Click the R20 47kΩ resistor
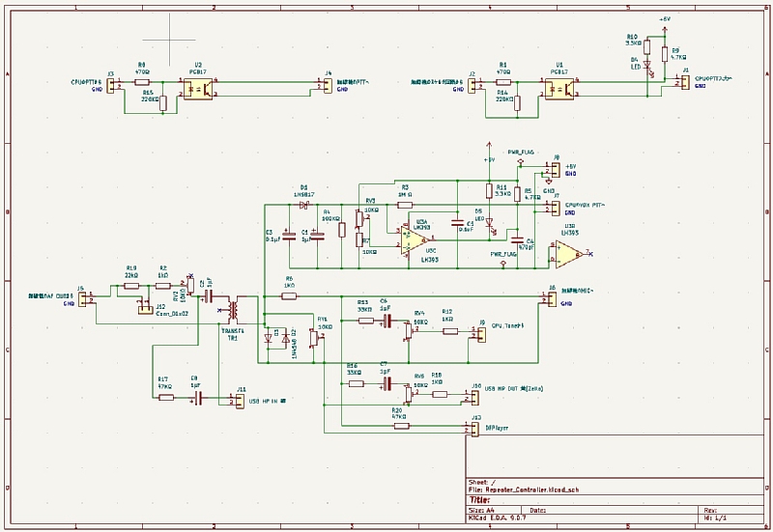 tap(399, 425)
